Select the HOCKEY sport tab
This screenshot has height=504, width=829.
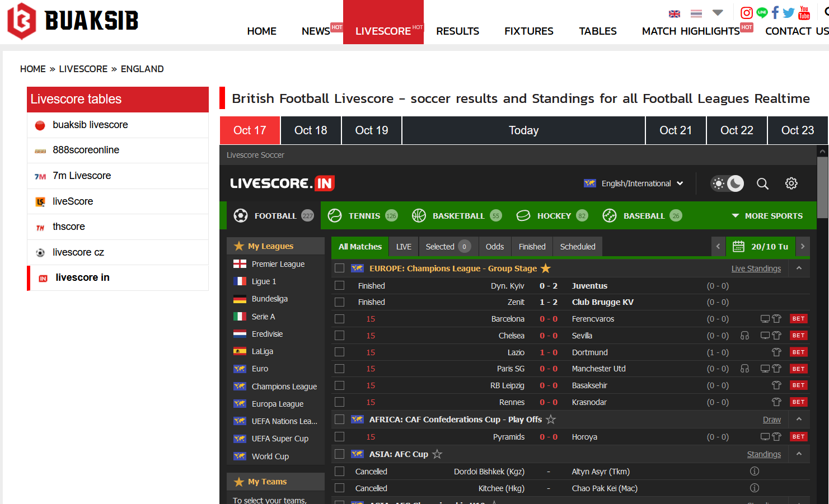[551, 216]
